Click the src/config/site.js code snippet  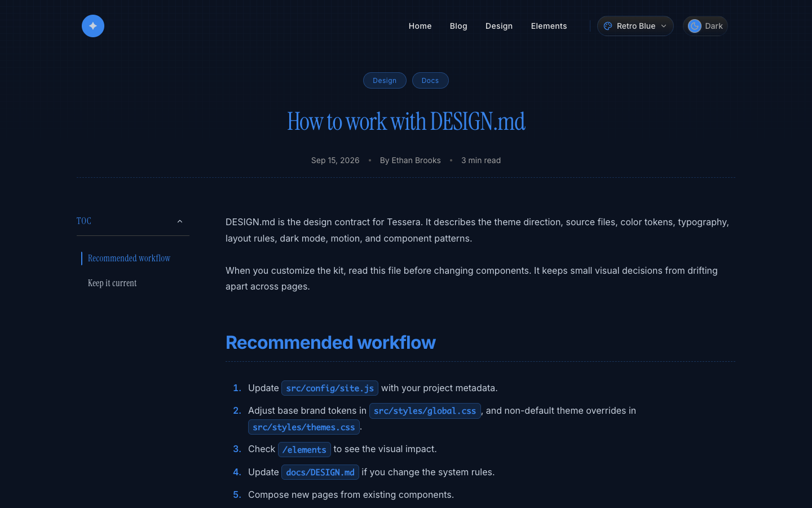click(x=330, y=388)
